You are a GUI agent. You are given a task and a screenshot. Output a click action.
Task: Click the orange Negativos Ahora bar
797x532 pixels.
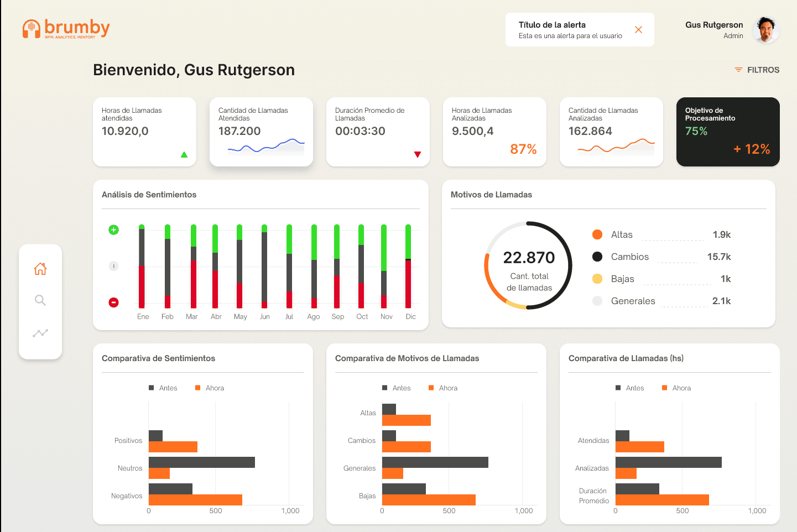(x=195, y=500)
